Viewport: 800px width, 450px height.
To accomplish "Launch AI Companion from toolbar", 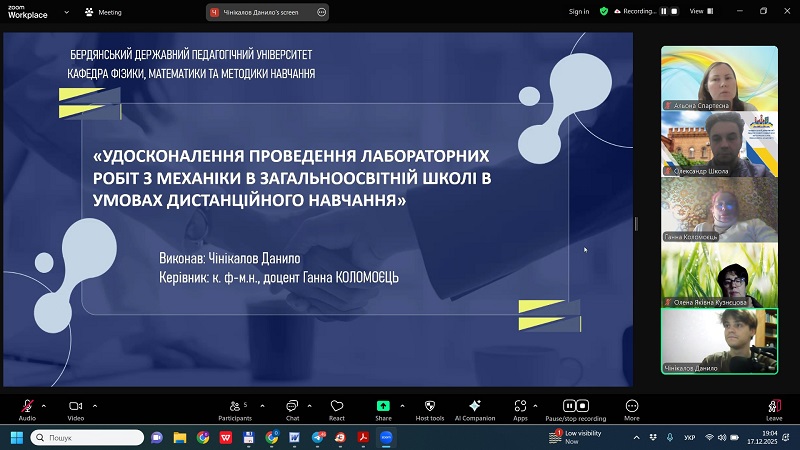I will coord(475,408).
